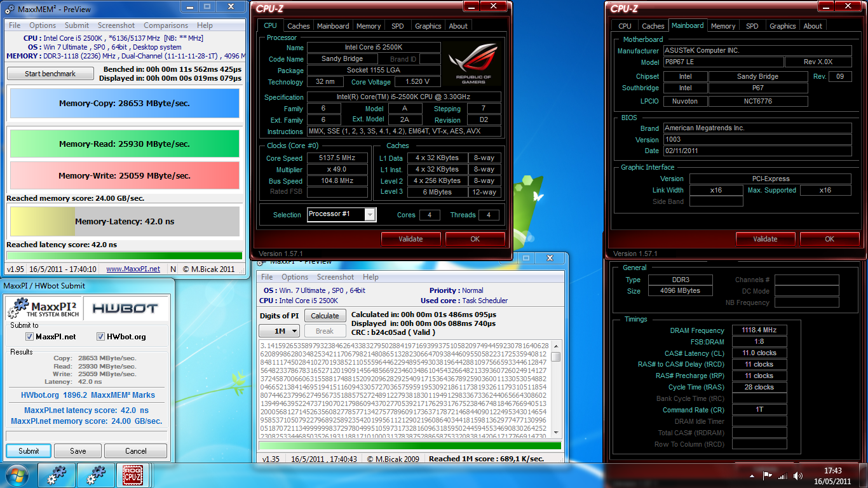Image resolution: width=868 pixels, height=488 pixels.
Task: Open Action Center flag tray icon
Action: (x=768, y=475)
